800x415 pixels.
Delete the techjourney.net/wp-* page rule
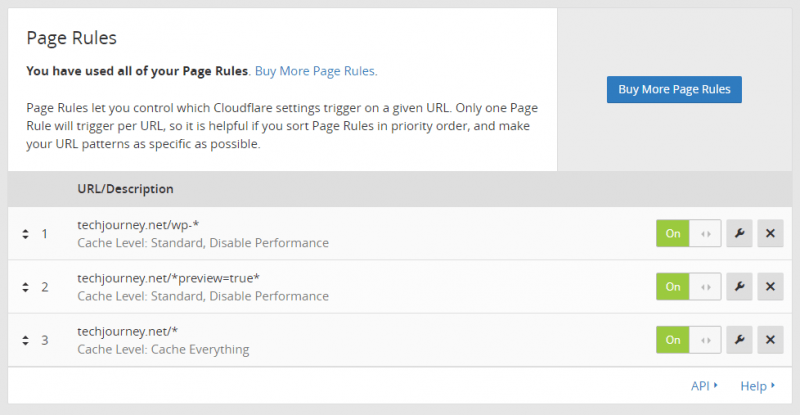(770, 233)
